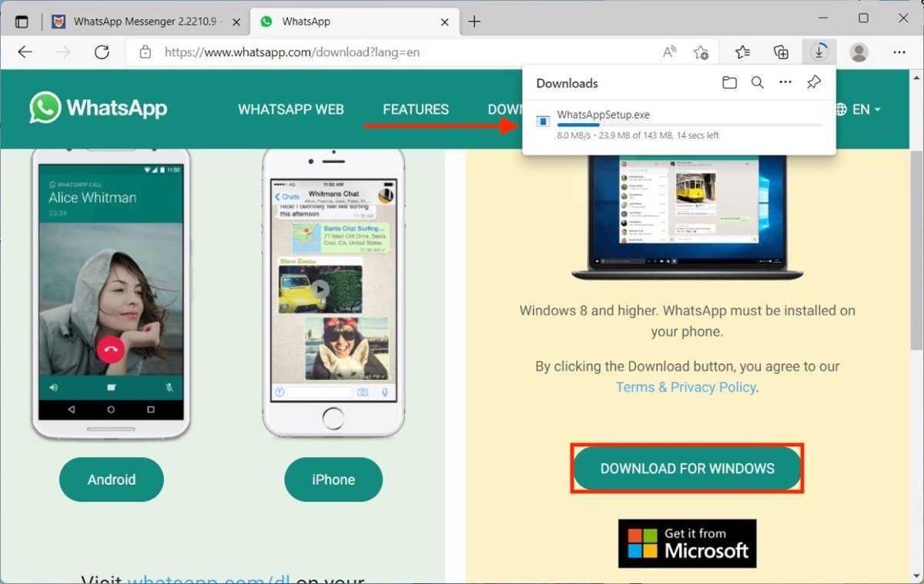Click the globe language icon

(x=840, y=109)
